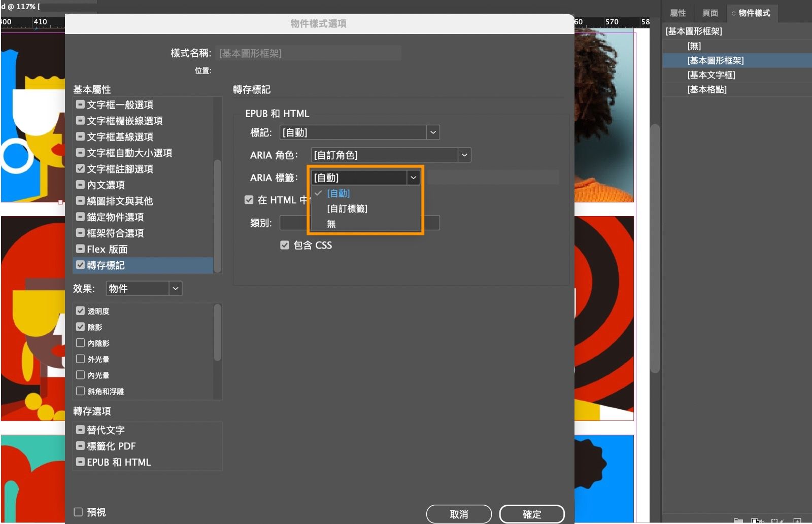Open the 效果 dropdown showing 物件
Viewport: 812px width, 524px height.
(x=144, y=289)
